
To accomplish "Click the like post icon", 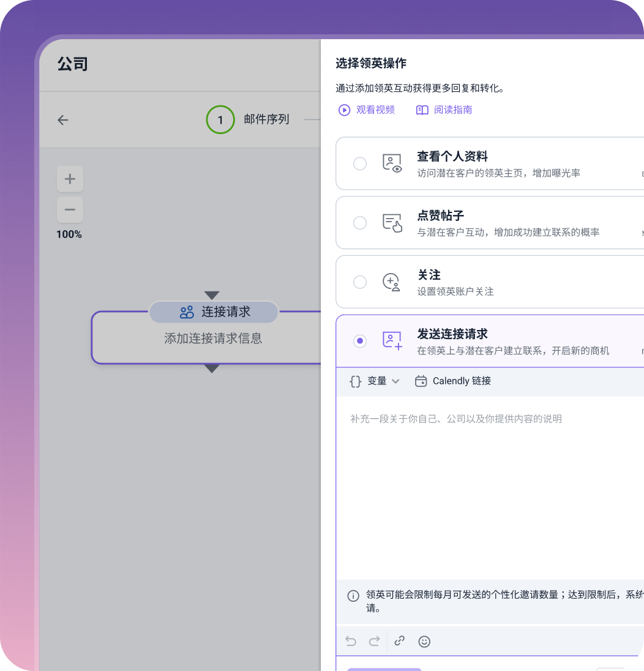I will [392, 223].
